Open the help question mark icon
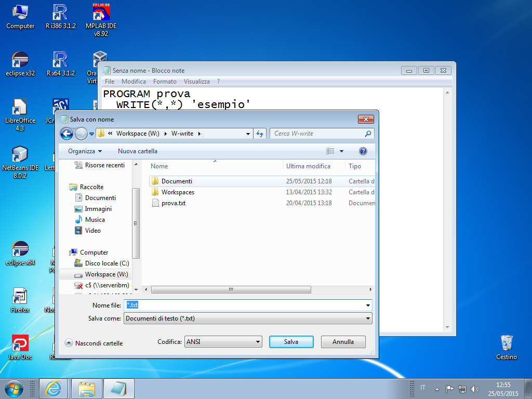Screen dimensions: 532x399 click(x=363, y=151)
